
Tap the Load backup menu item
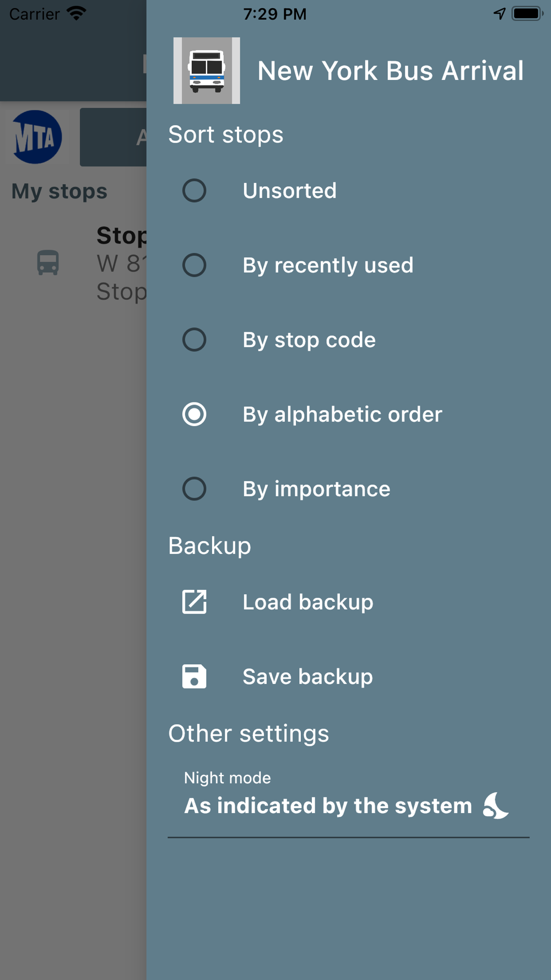tap(307, 602)
